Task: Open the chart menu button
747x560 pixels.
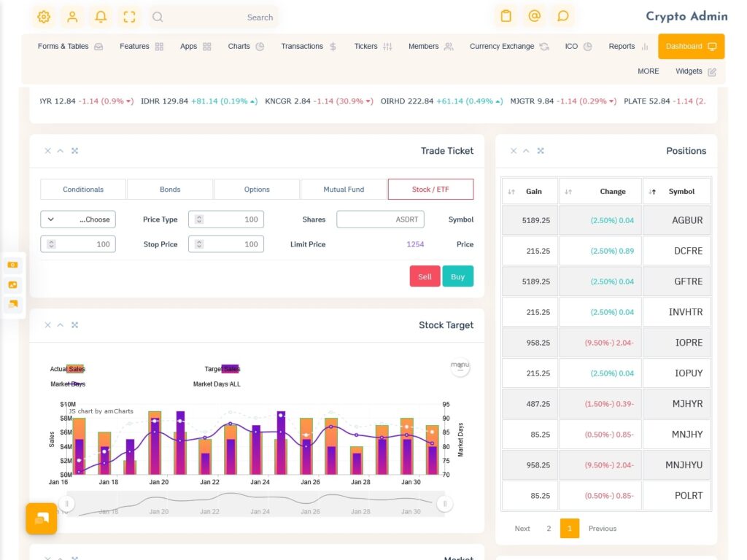Action: click(460, 366)
